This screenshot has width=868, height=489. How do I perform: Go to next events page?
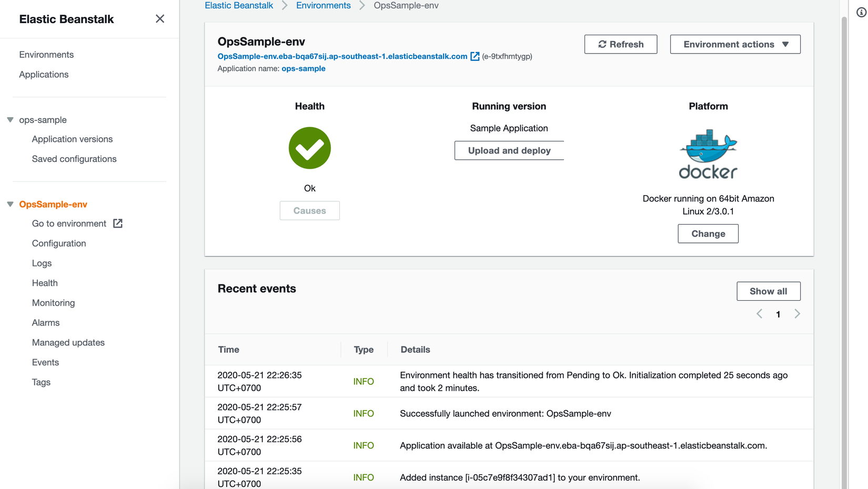[797, 314]
